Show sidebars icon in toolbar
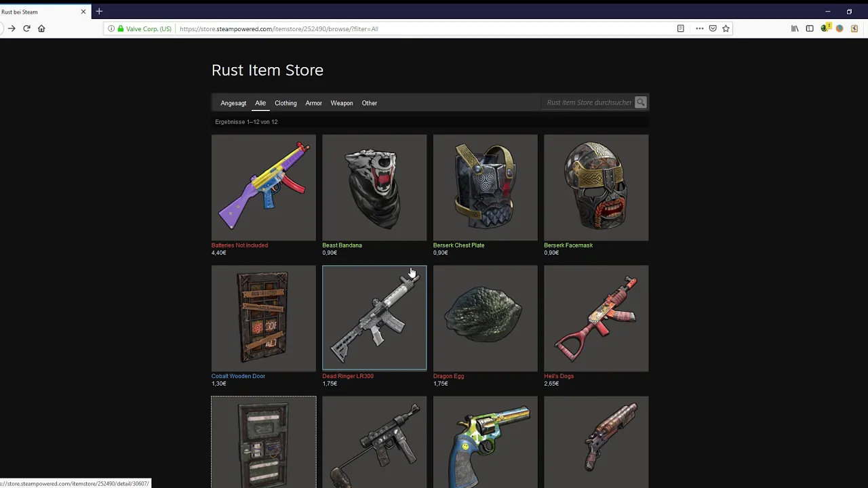Screen dimensions: 868x488 [x=810, y=28]
